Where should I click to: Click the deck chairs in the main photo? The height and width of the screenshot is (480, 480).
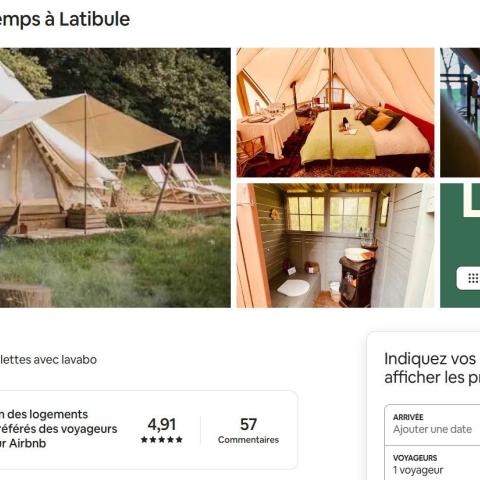[x=184, y=183]
